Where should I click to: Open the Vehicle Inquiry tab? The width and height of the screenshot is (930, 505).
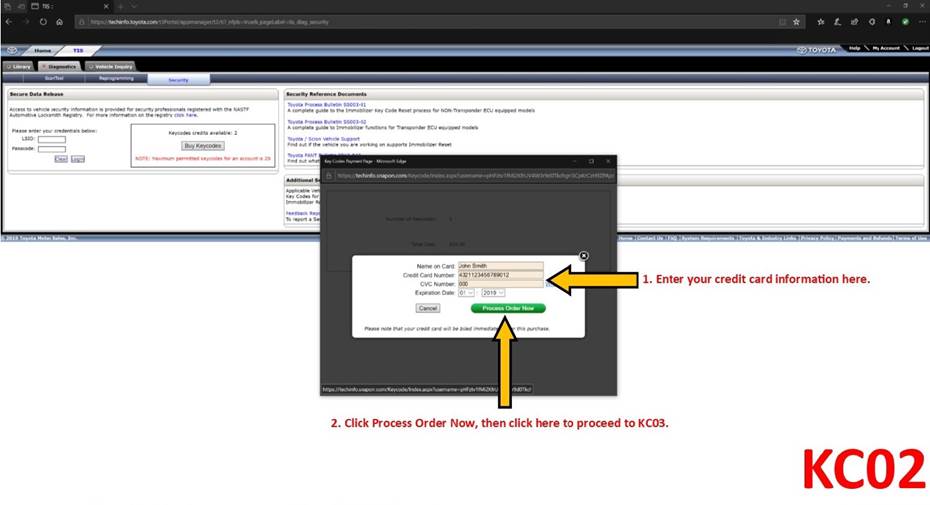[x=110, y=66]
